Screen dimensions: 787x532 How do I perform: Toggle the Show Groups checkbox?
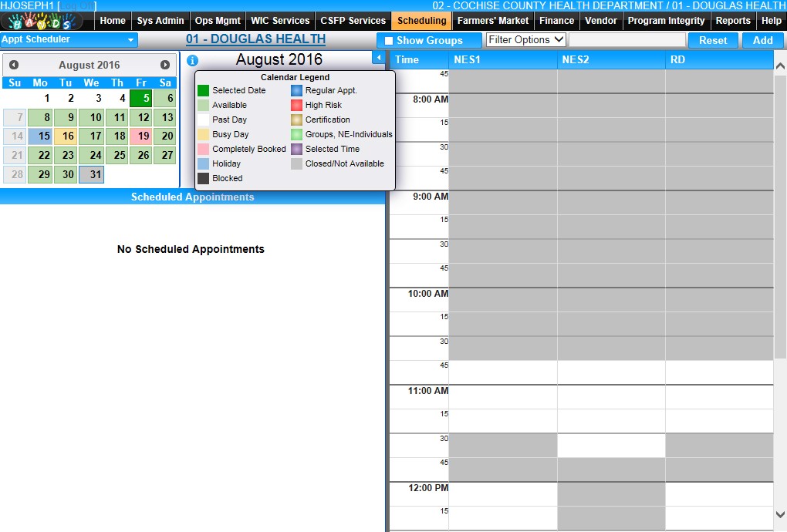pos(389,40)
